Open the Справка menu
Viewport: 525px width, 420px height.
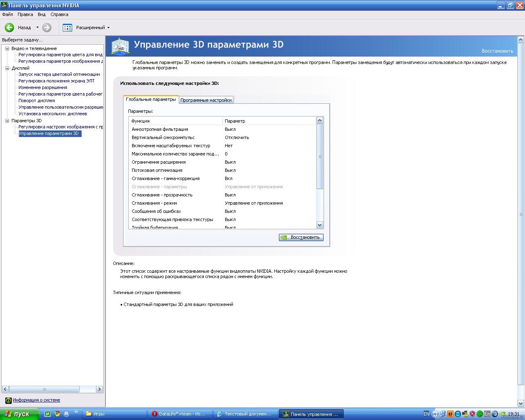(x=59, y=14)
